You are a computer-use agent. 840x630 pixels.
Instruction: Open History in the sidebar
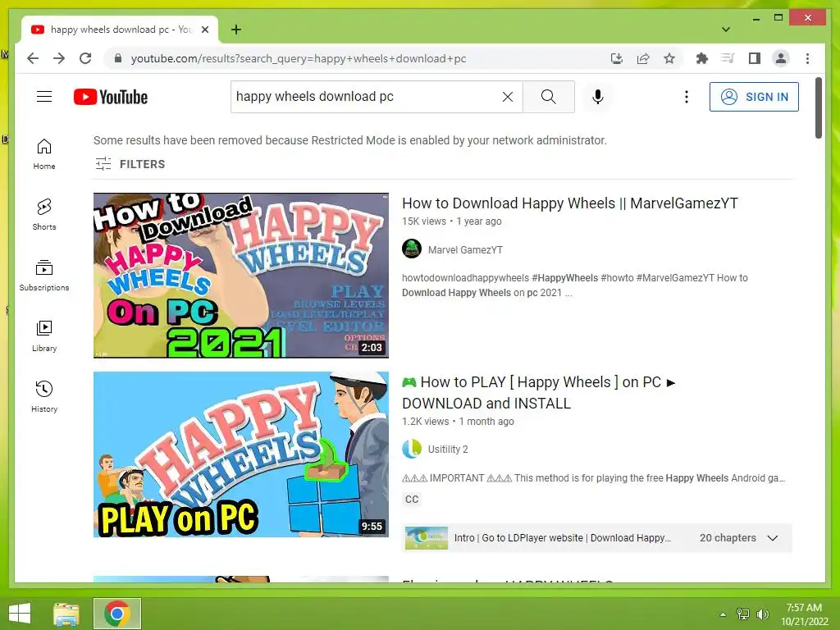tap(44, 396)
